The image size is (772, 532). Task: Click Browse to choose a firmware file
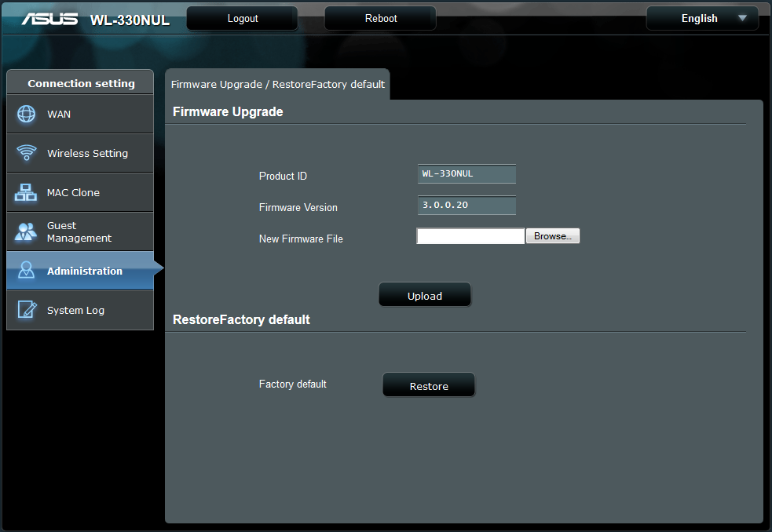[x=552, y=236]
